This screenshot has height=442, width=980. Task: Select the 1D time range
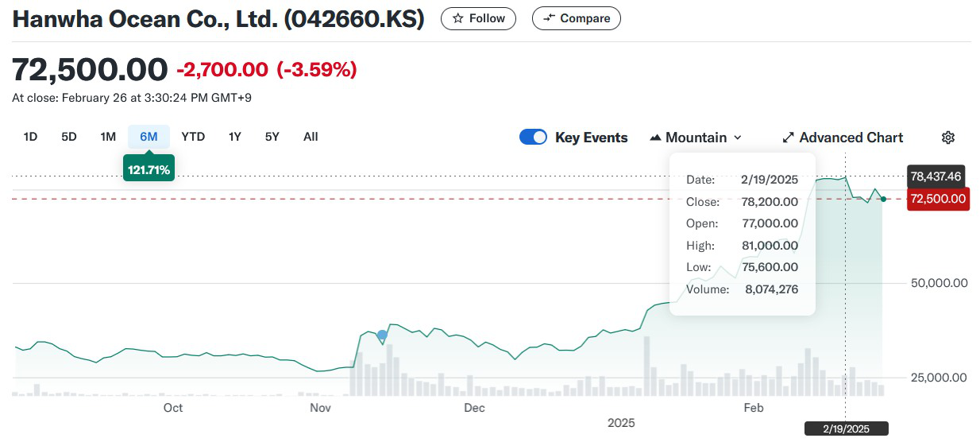30,137
